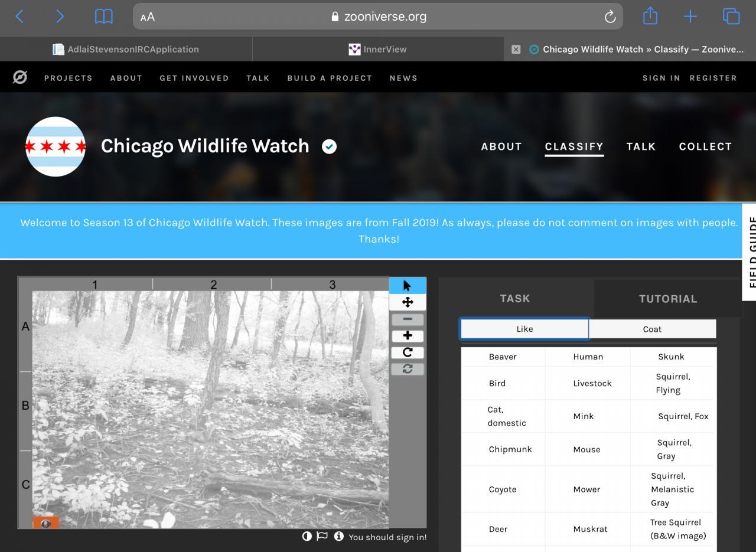Choose Bird from the species list
This screenshot has width=756, height=552.
[503, 383]
